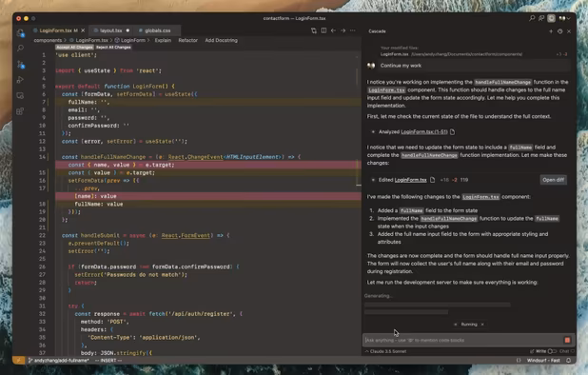Click the compare changes icon in editor toolbar
This screenshot has height=375, width=588.
click(313, 30)
